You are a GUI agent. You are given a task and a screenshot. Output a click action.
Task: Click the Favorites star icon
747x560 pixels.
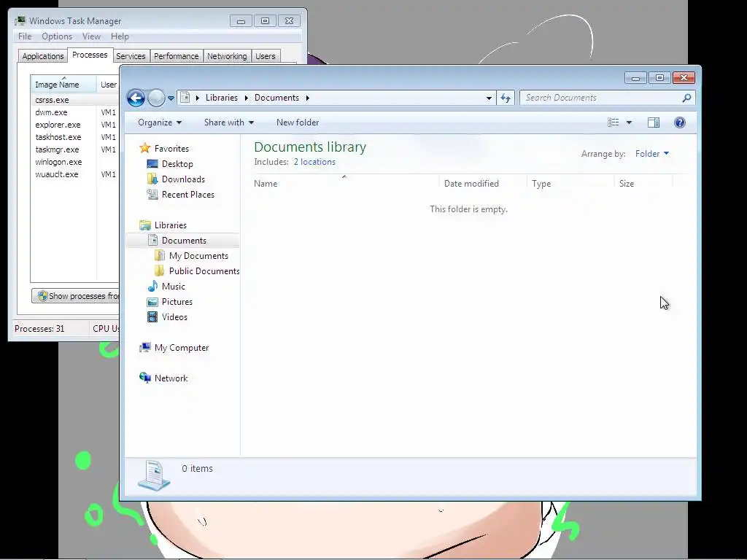[145, 148]
